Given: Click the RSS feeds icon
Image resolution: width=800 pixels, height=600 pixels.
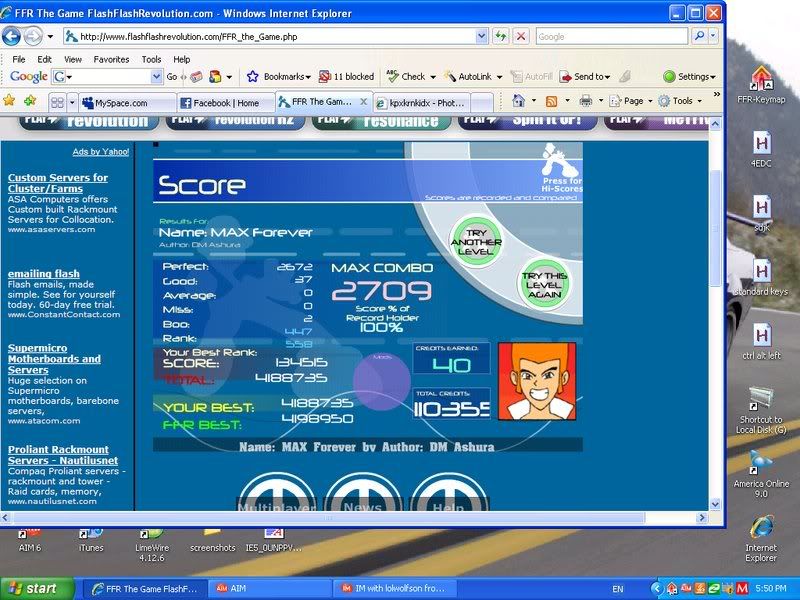Looking at the screenshot, I should tap(551, 101).
